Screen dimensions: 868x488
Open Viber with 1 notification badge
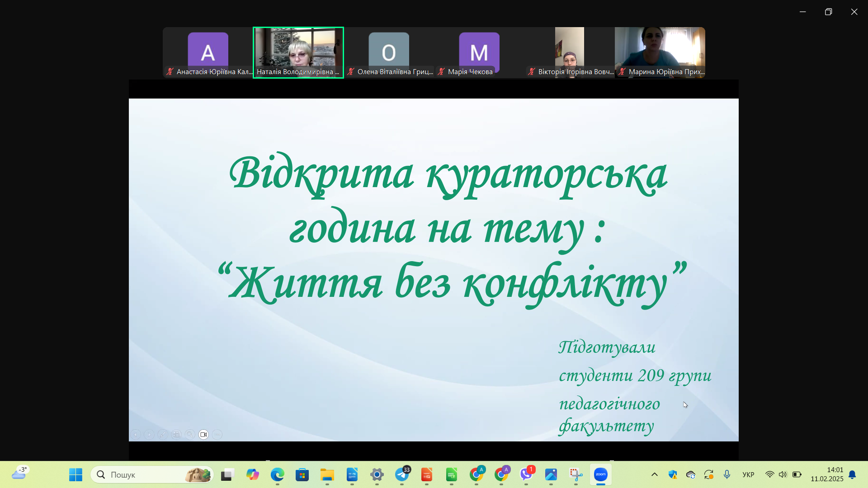(x=526, y=474)
